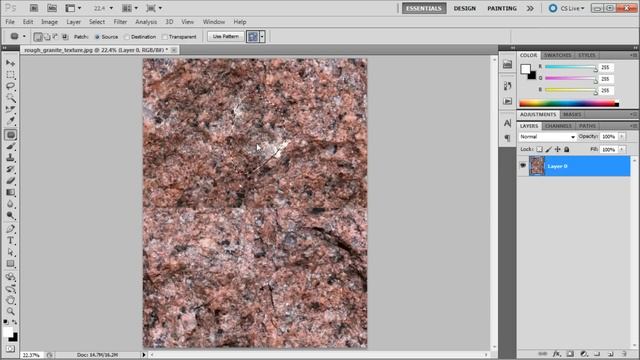Toggle lock all padlock icon
The width and height of the screenshot is (640, 360).
click(x=567, y=149)
